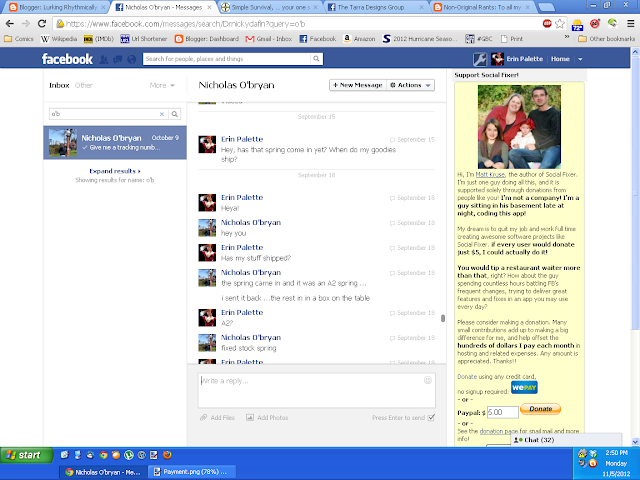This screenshot has height=480, width=640.
Task: Open Facebook friend requests icon
Action: tap(104, 60)
